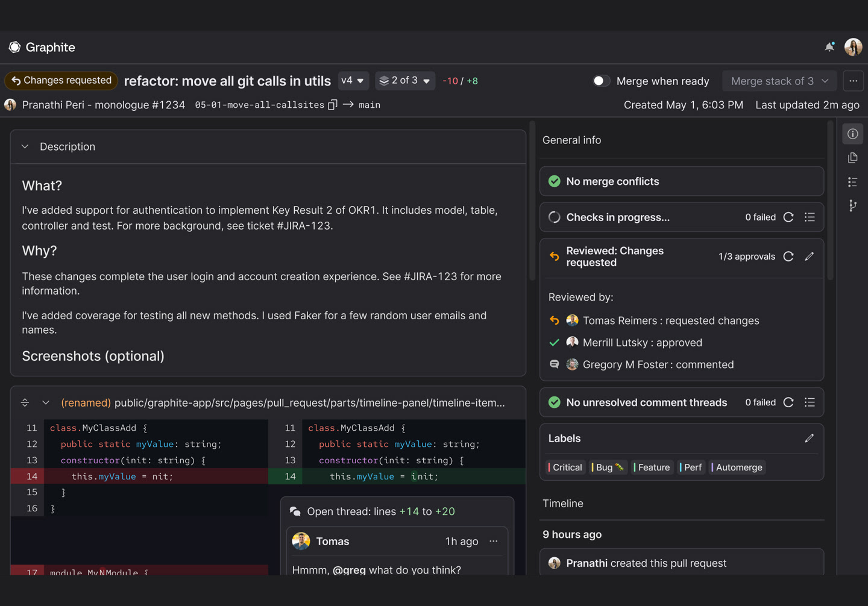
Task: Open the pull request overflow menu
Action: tap(854, 80)
